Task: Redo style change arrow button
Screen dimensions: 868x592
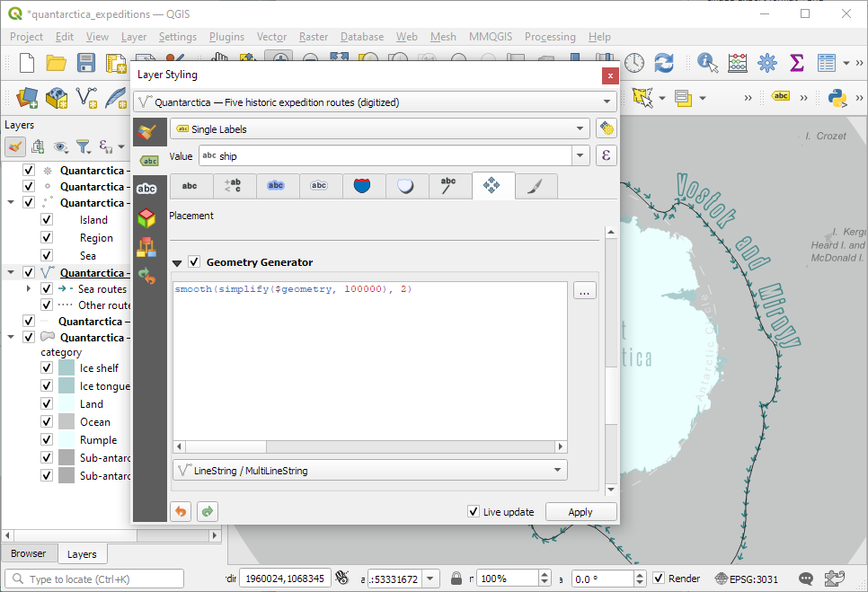Action: click(208, 511)
